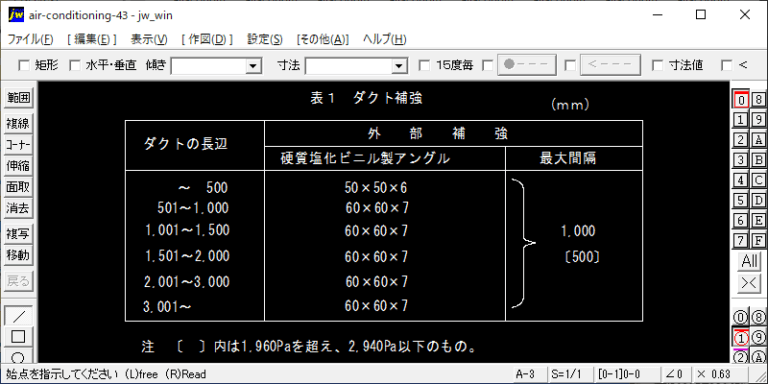Click layer button B

tap(758, 160)
